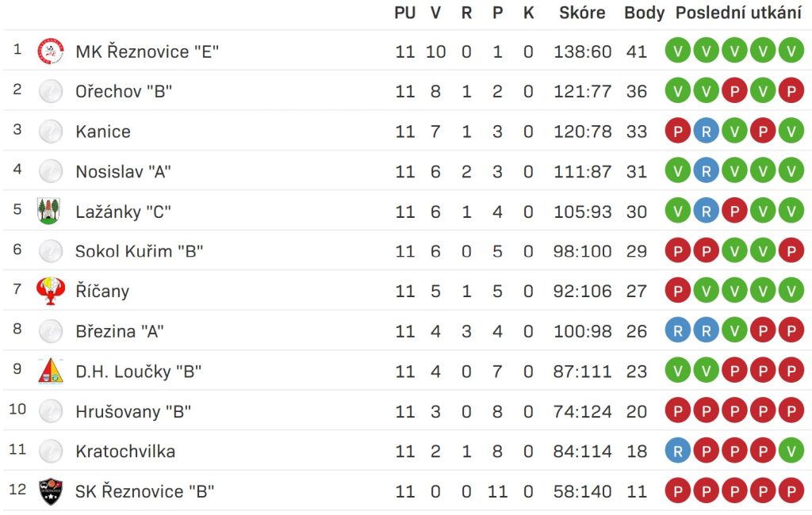Click the MK Řeznovice "E" club logo
812x515 pixels.
pos(51,51)
